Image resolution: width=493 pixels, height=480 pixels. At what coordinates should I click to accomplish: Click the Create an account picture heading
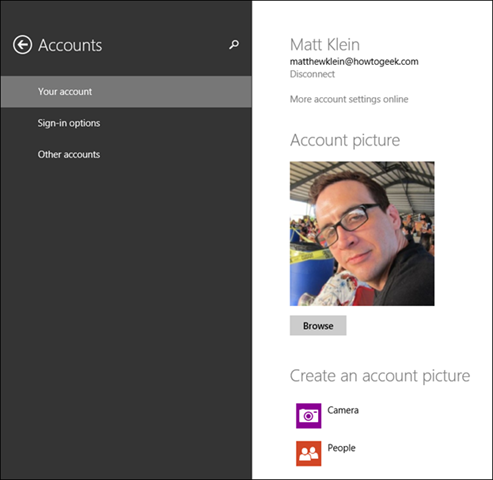380,376
